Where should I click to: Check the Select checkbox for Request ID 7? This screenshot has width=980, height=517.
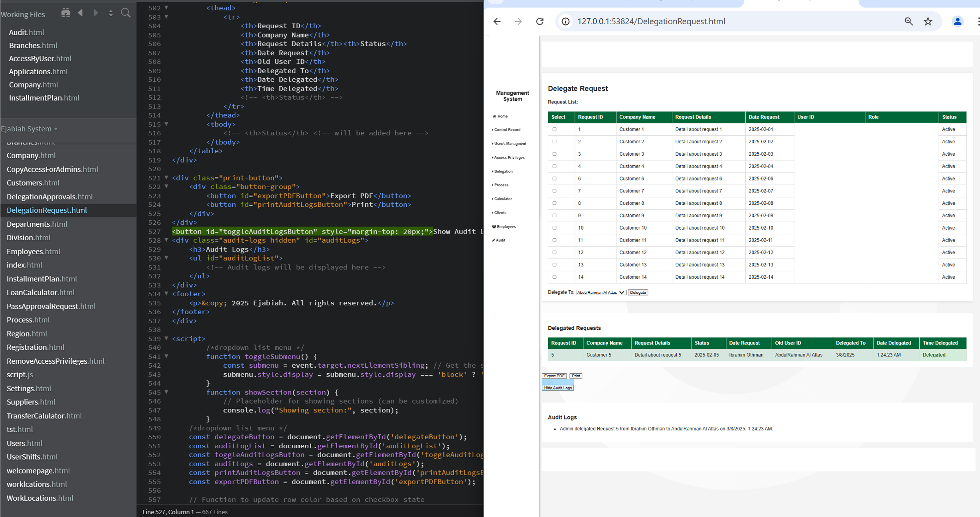554,191
